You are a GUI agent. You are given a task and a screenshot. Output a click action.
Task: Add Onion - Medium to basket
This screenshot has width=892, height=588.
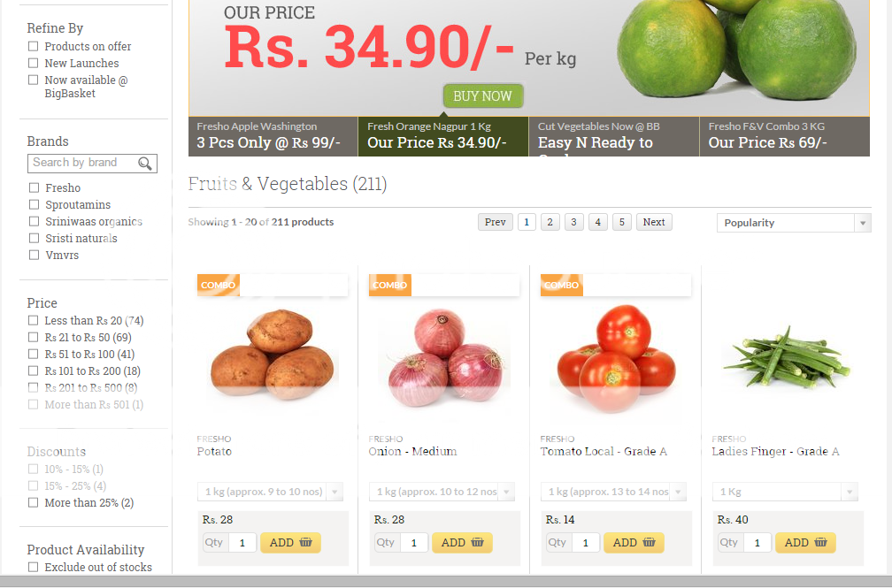(x=463, y=543)
